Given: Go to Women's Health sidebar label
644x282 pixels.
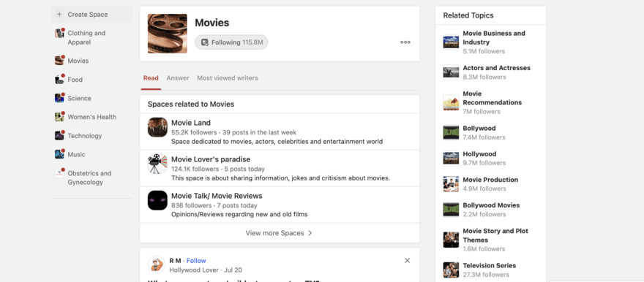Looking at the screenshot, I should 92,117.
